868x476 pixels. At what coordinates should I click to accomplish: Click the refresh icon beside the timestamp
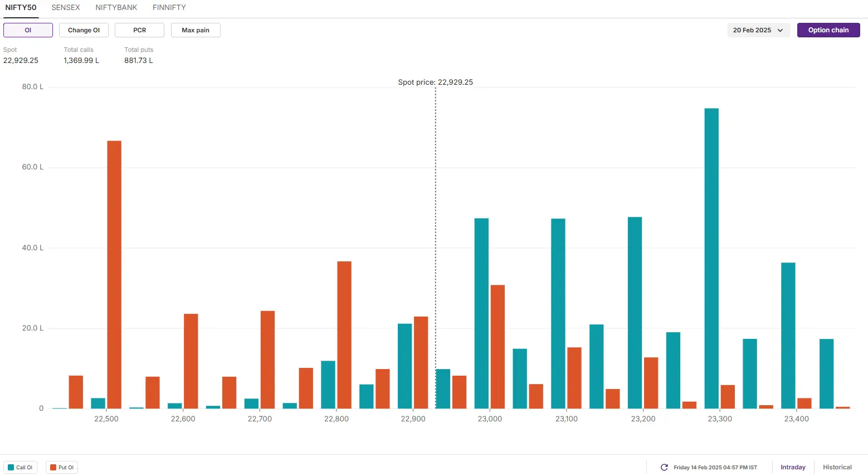(664, 467)
